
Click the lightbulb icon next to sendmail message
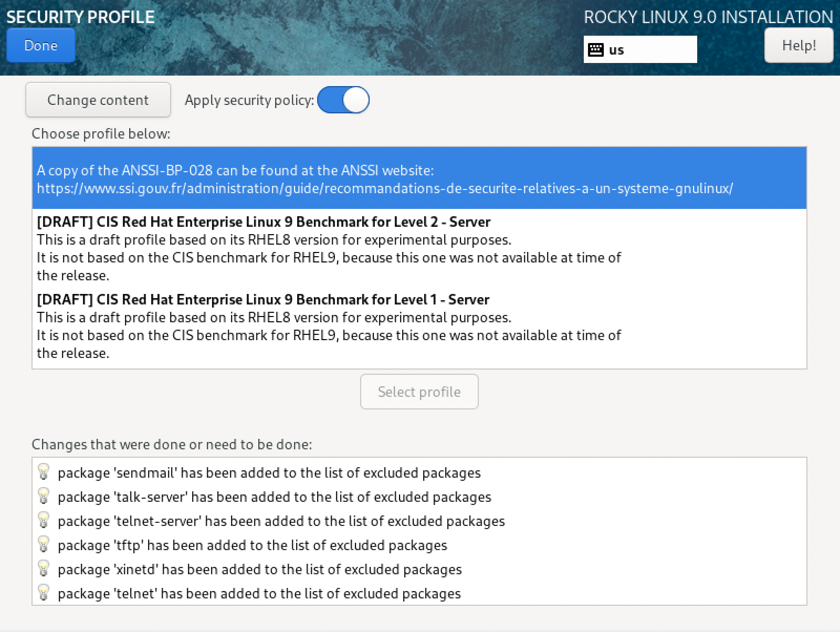pyautogui.click(x=44, y=472)
